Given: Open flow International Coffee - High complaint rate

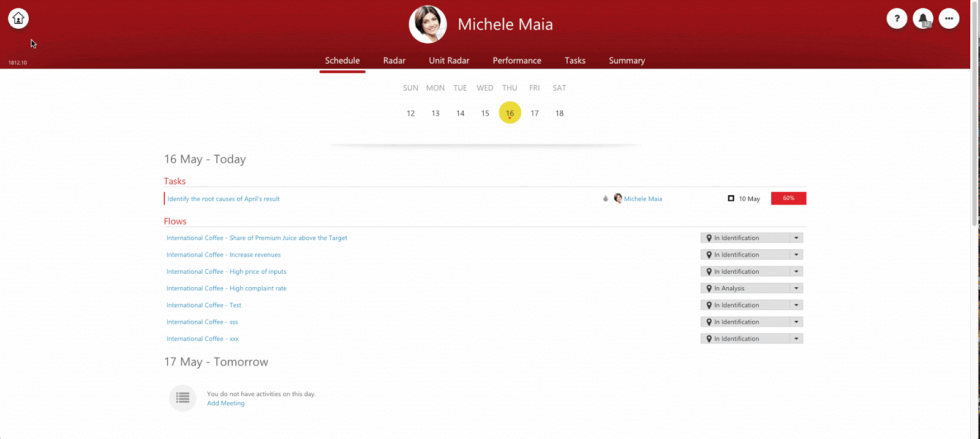Looking at the screenshot, I should click(x=227, y=288).
